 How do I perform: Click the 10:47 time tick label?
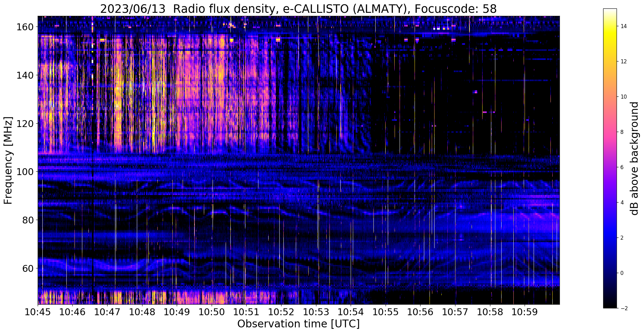click(108, 312)
